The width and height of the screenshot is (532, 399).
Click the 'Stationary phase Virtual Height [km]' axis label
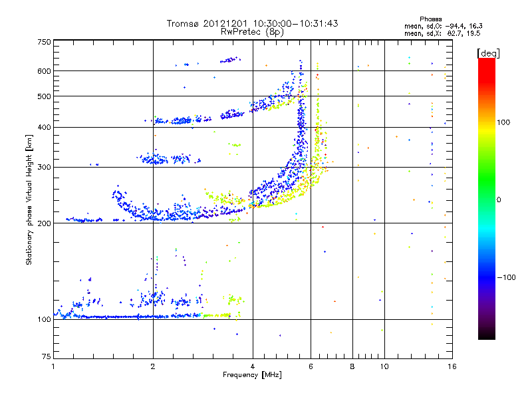[29, 200]
